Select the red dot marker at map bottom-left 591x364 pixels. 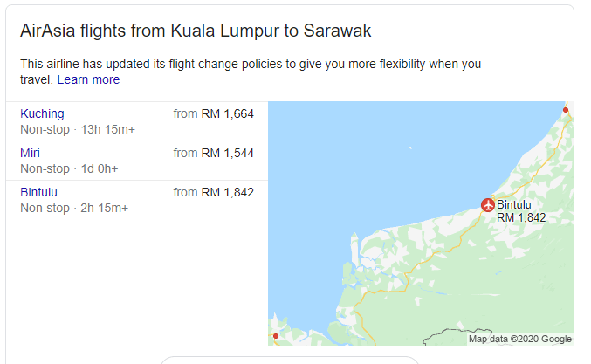click(x=276, y=336)
